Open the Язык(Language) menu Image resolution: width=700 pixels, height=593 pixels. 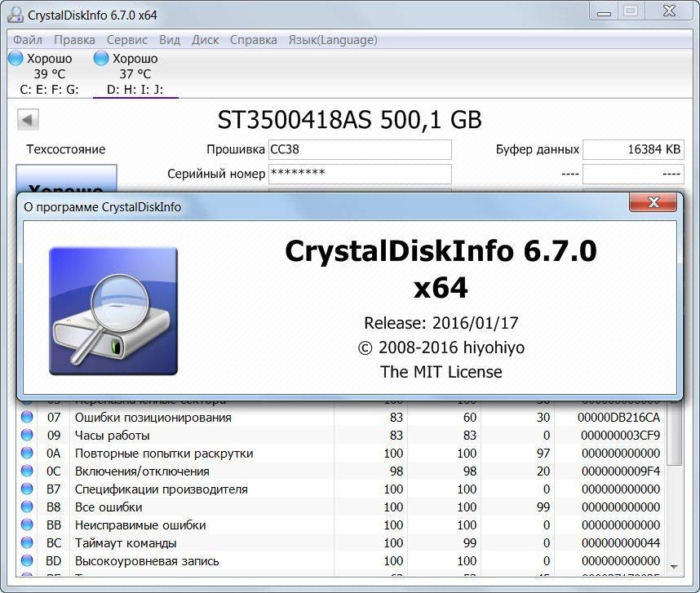pos(333,40)
